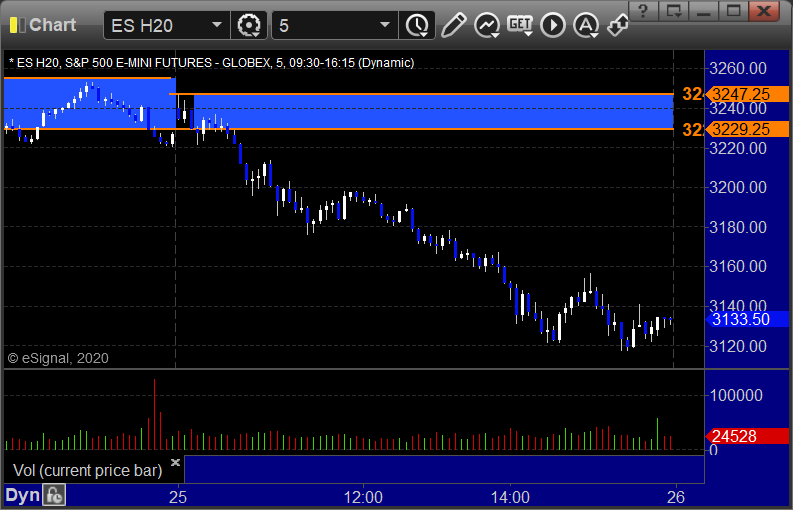Image resolution: width=793 pixels, height=510 pixels.
Task: Click the 3160.00 price axis label
Action: [x=738, y=267]
